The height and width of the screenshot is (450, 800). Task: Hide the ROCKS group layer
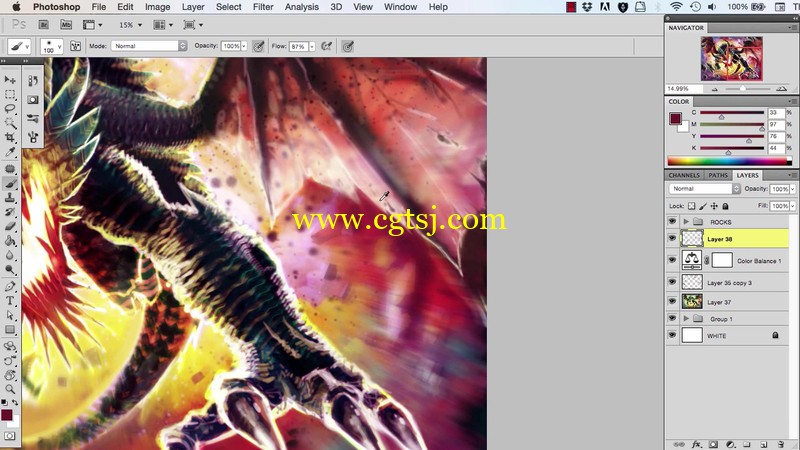click(672, 221)
